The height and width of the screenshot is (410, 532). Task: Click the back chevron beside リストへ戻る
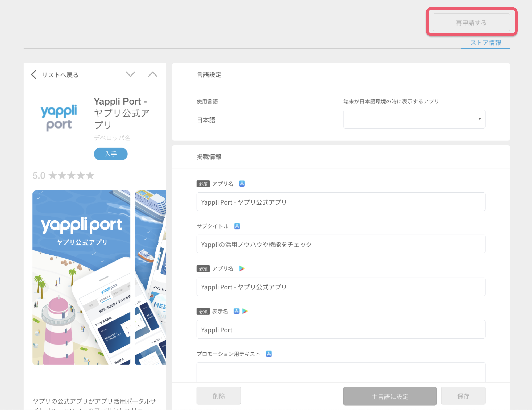(34, 75)
